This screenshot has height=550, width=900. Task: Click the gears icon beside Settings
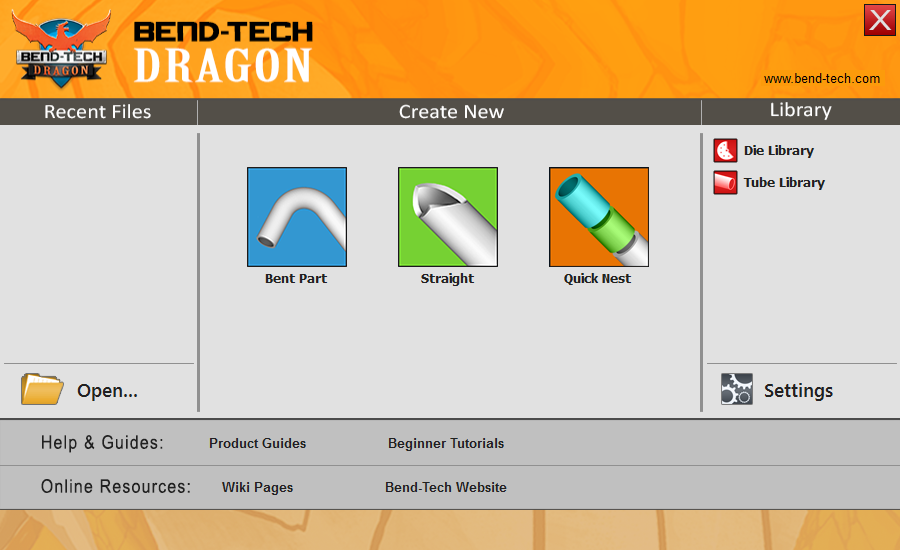736,389
